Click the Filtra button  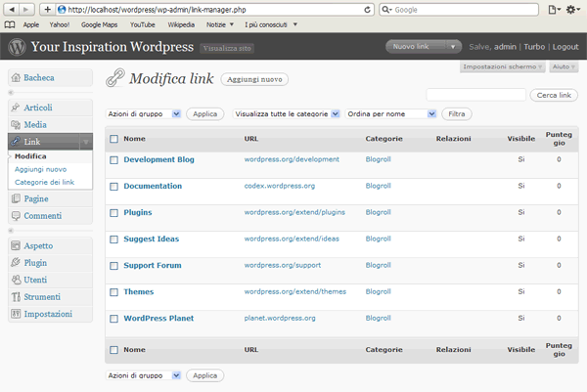[x=457, y=113]
